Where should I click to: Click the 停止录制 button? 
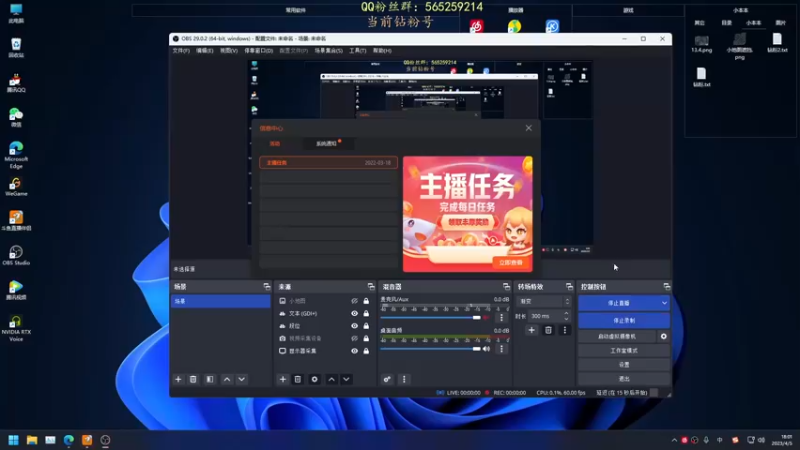coord(624,320)
